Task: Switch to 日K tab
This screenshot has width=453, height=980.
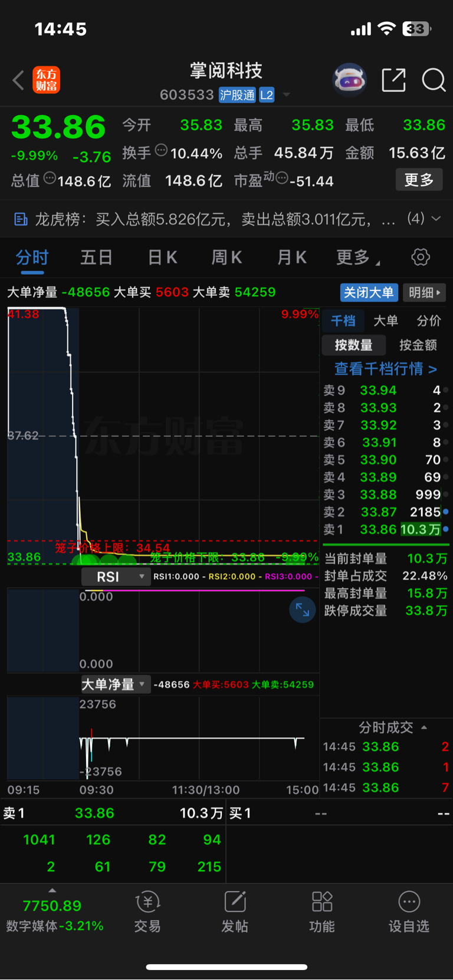Action: click(162, 258)
